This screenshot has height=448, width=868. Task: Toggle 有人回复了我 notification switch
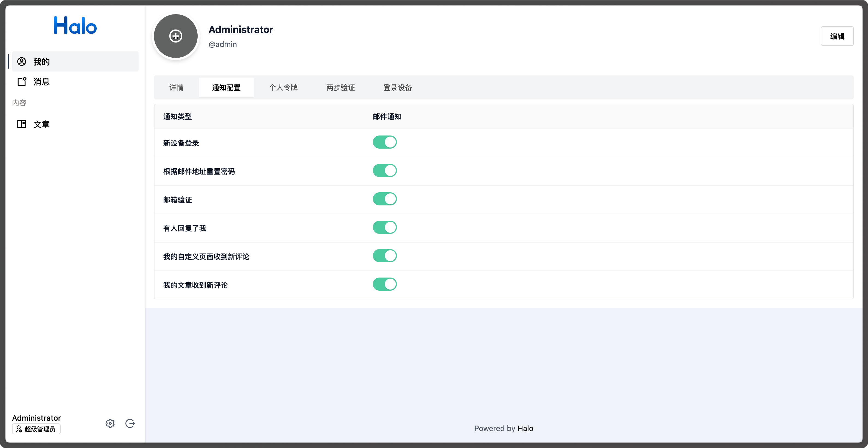385,228
